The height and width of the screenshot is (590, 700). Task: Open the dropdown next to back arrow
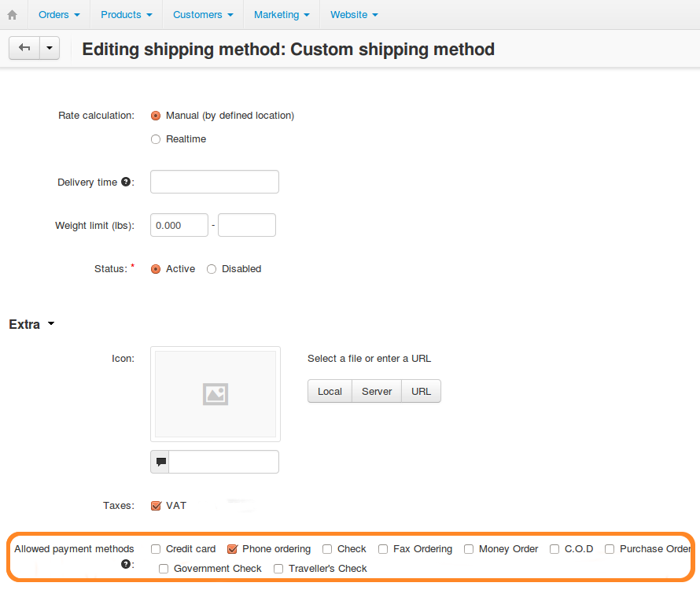tap(50, 48)
